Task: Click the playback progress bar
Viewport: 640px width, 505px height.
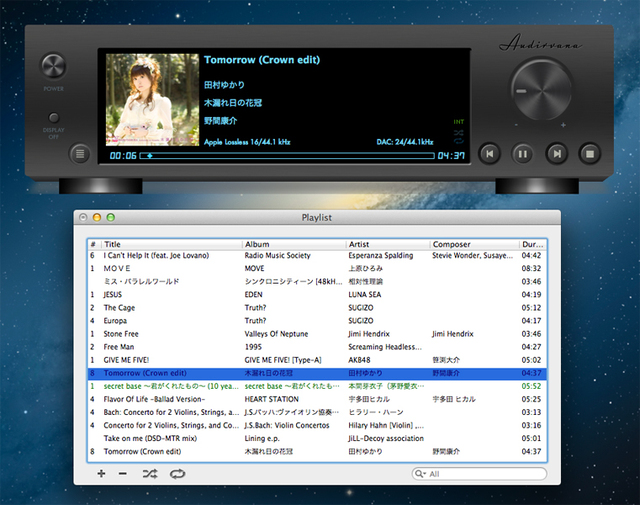Action: (290, 156)
